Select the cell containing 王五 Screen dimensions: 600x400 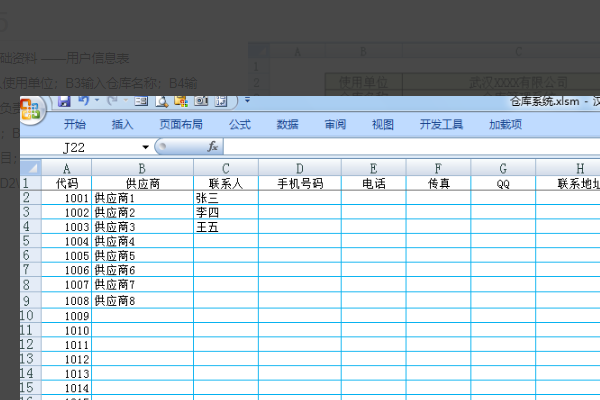point(226,227)
